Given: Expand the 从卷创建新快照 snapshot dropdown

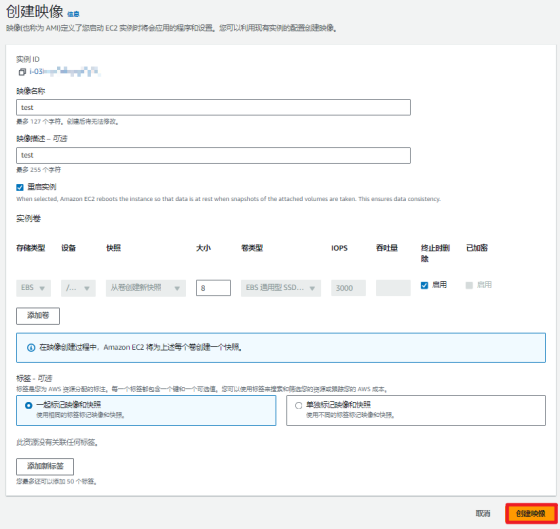Looking at the screenshot, I should coord(146,288).
